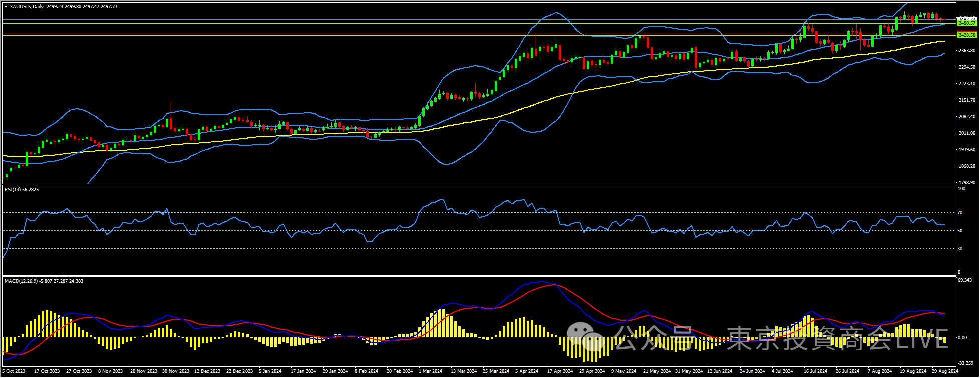980x378 pixels.
Task: Click the 8 Feb 2024 date label
Action: pos(367,371)
